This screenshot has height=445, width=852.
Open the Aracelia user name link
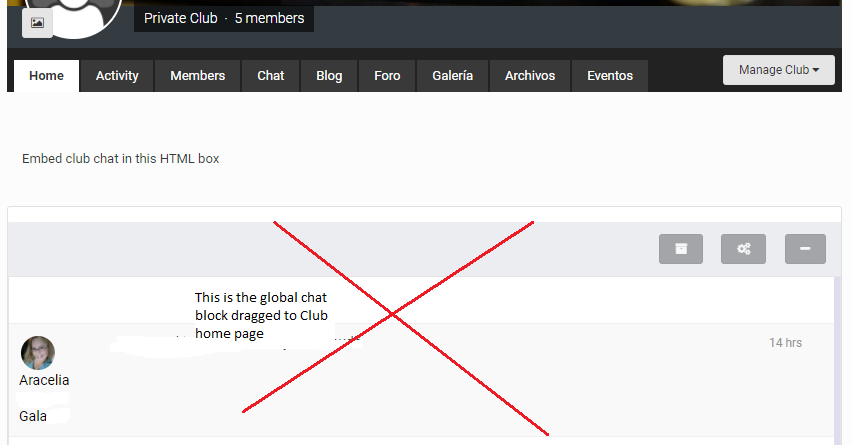pos(44,380)
